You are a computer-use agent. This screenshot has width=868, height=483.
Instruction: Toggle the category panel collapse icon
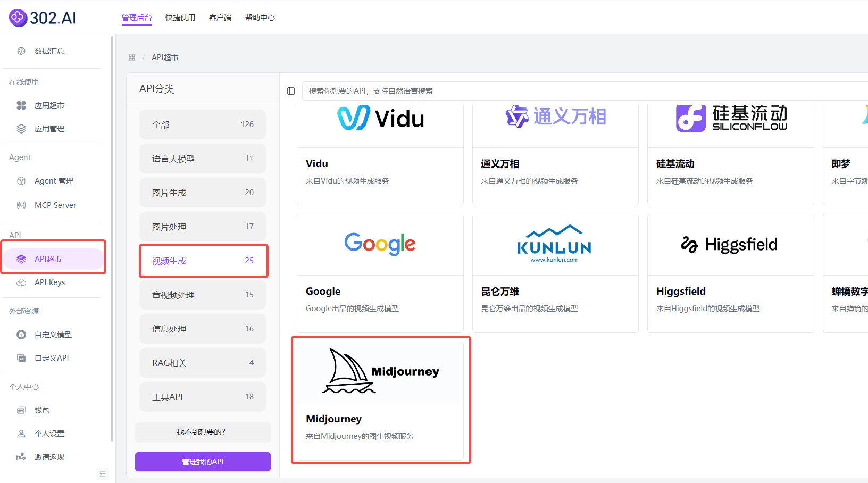coord(291,91)
